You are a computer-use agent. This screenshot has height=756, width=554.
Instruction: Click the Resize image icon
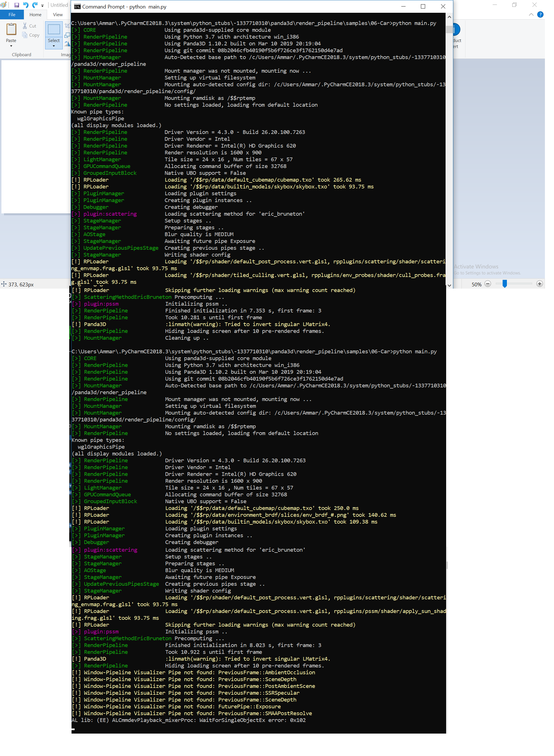tap(68, 35)
